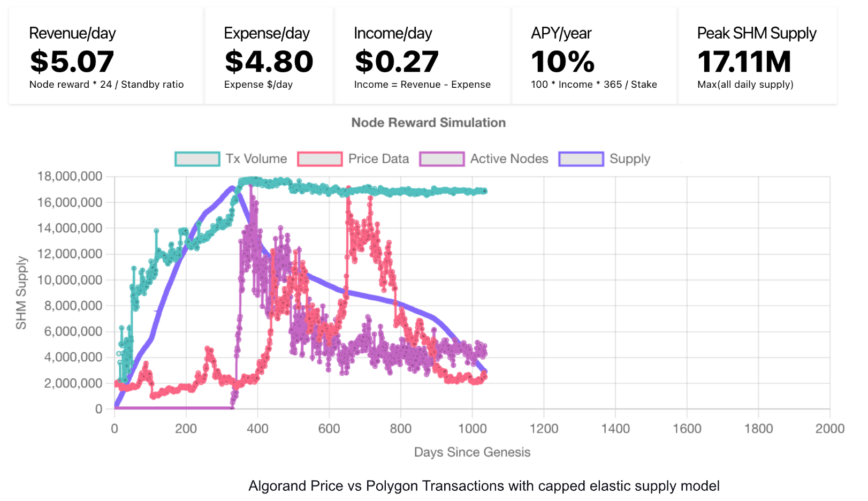
Task: Click the Price Data legend label
Action: pyautogui.click(x=379, y=159)
